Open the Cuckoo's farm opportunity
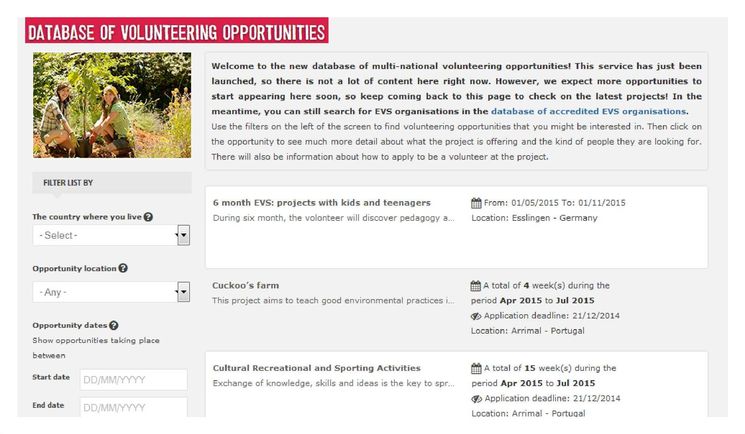 coord(246,285)
